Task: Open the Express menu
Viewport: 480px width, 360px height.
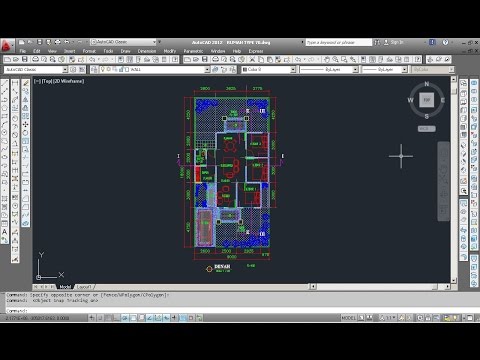Action: point(256,51)
